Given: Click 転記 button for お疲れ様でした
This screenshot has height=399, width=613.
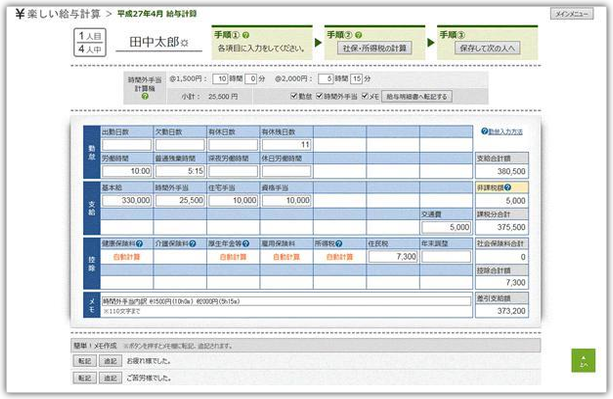Looking at the screenshot, I should [85, 361].
